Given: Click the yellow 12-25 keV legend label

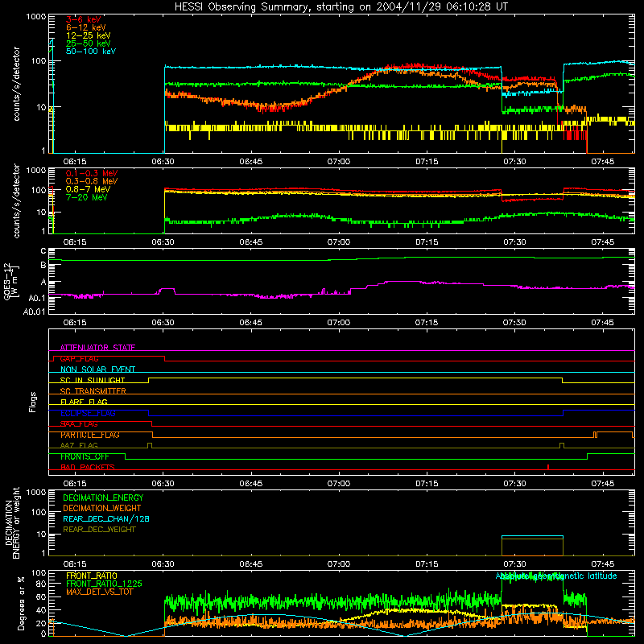Looking at the screenshot, I should [x=89, y=35].
